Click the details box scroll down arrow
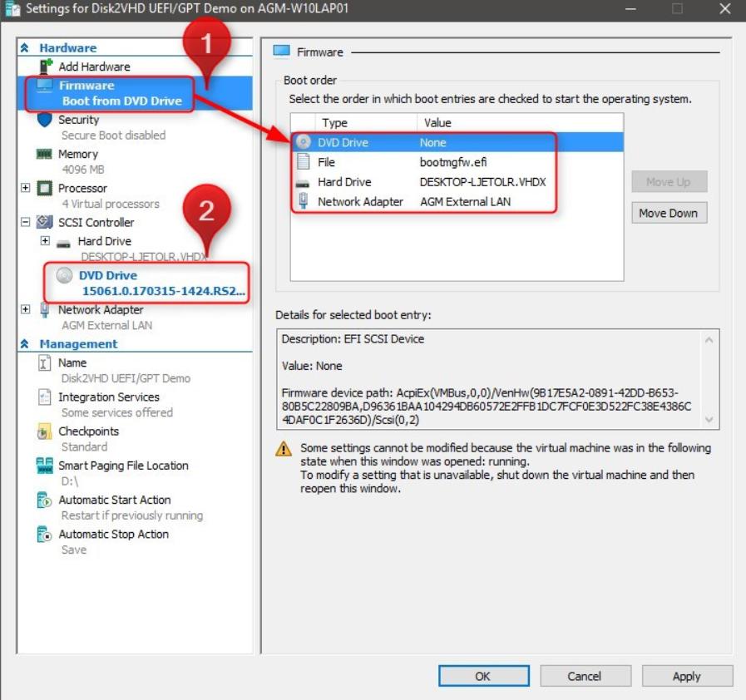Viewport: 746px width, 700px height. (709, 420)
